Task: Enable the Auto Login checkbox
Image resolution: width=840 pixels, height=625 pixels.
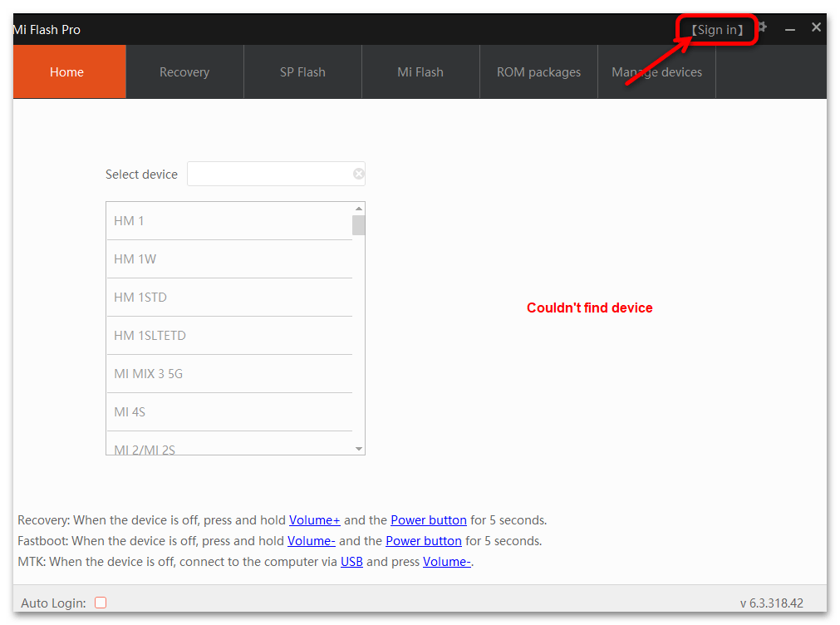Action: coord(101,603)
